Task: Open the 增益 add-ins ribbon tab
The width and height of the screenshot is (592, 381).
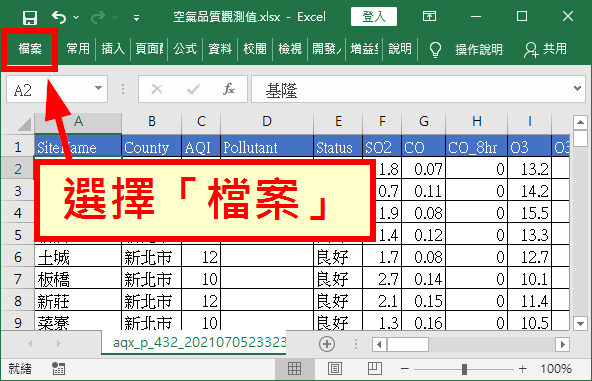Action: tap(364, 49)
